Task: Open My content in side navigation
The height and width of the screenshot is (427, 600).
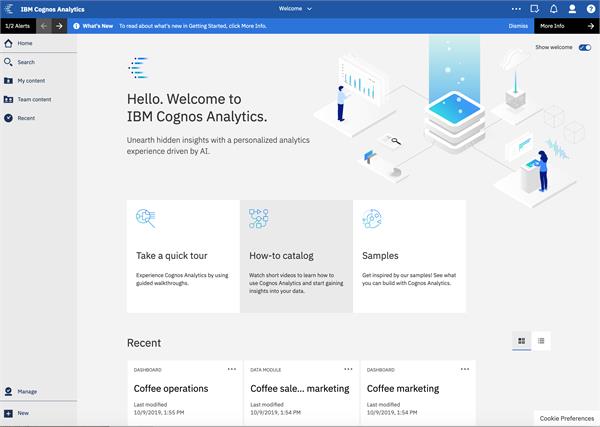Action: pyautogui.click(x=38, y=81)
